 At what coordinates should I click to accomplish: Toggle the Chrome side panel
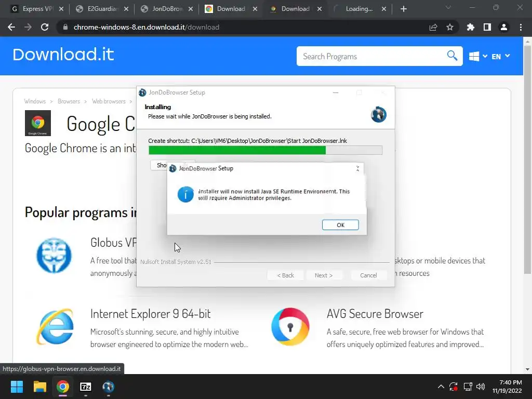pyautogui.click(x=487, y=27)
